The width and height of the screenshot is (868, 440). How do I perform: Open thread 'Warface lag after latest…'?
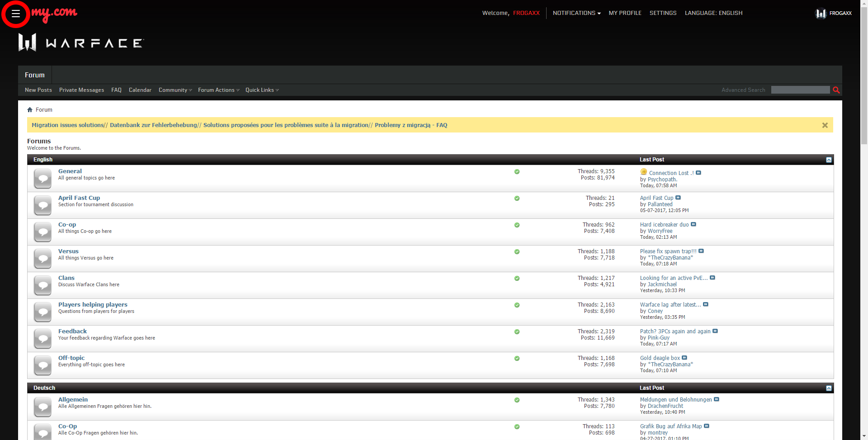(x=670, y=305)
